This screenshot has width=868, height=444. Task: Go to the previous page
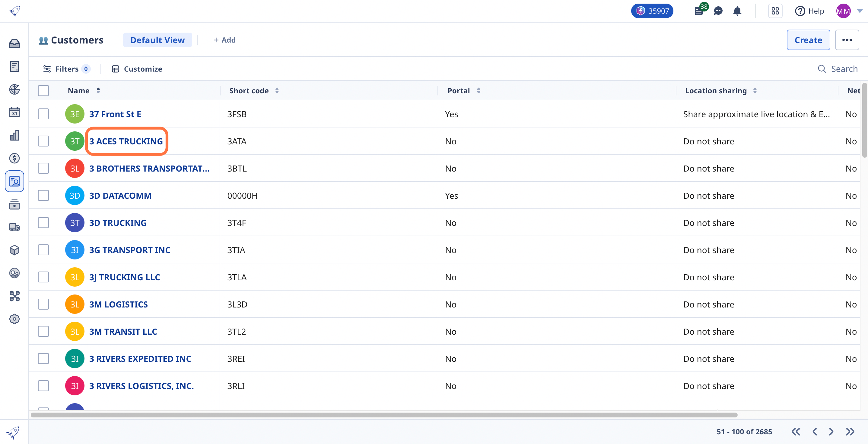click(x=815, y=432)
